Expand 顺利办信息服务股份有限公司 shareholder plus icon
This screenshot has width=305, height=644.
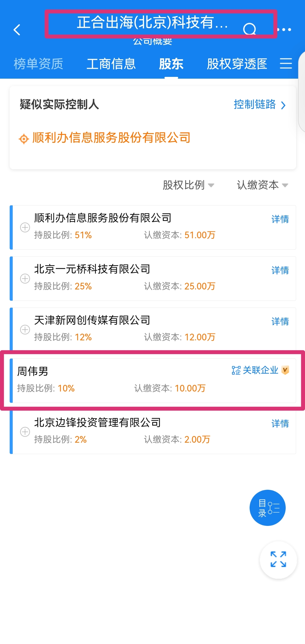[25, 227]
